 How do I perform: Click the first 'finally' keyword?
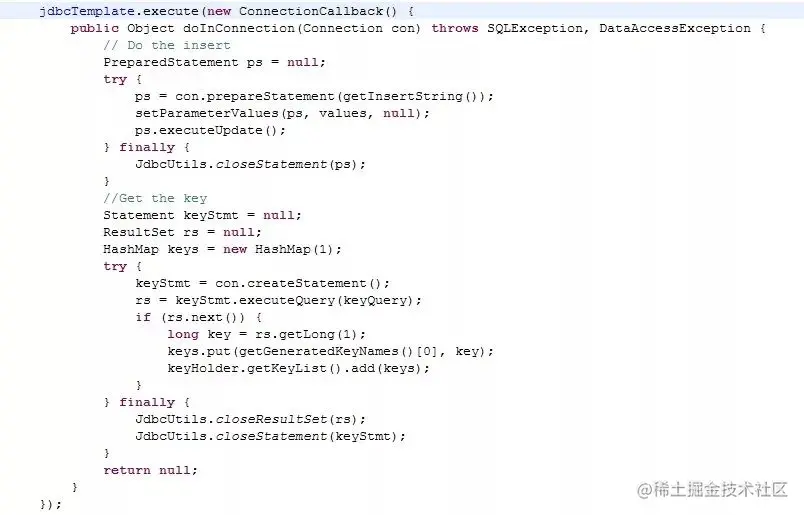tap(147, 147)
